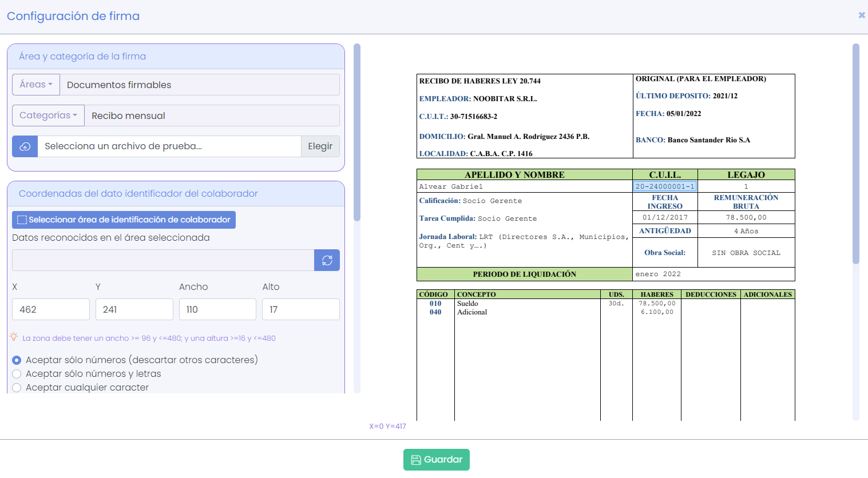Close the Configuración de firma dialog
868x478 pixels.
[861, 15]
